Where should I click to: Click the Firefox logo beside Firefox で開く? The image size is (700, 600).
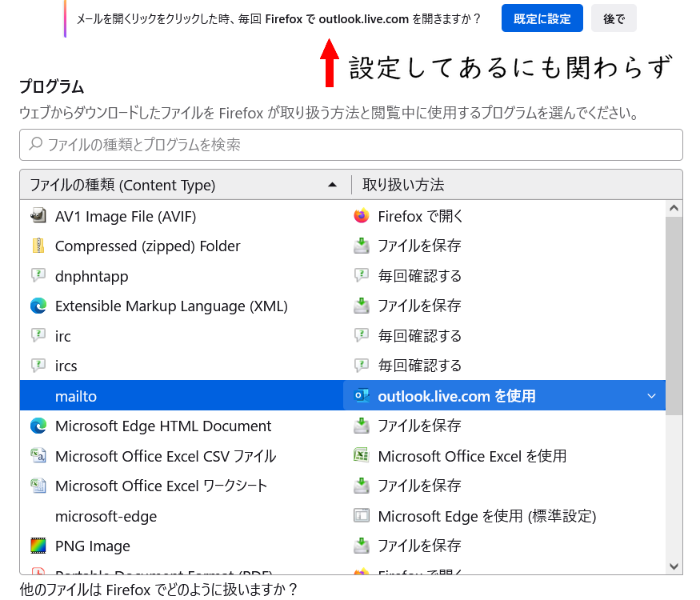362,216
